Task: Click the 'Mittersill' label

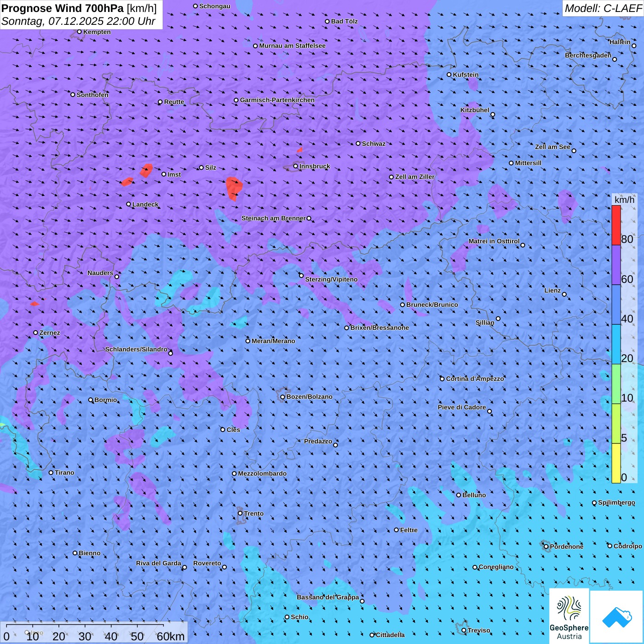Action: click(528, 163)
